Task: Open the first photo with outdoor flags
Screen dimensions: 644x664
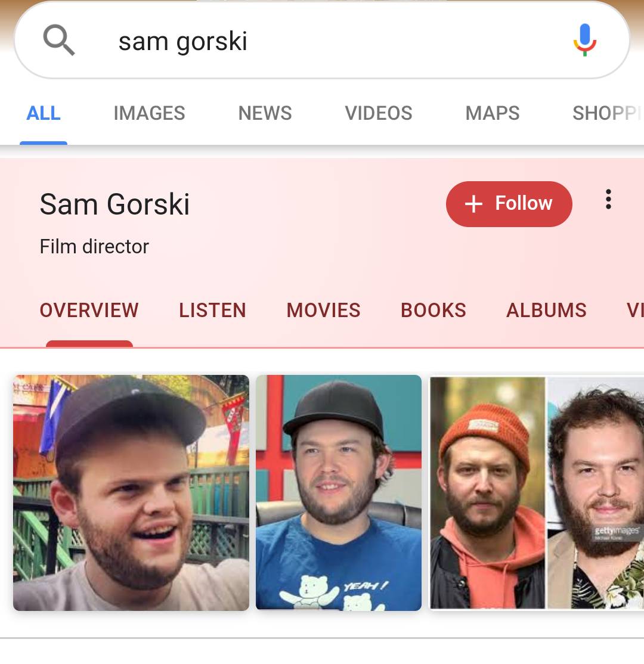Action: pyautogui.click(x=131, y=493)
